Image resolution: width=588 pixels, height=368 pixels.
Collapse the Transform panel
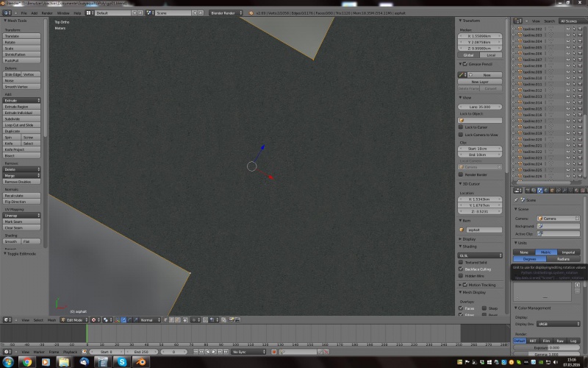470,21
